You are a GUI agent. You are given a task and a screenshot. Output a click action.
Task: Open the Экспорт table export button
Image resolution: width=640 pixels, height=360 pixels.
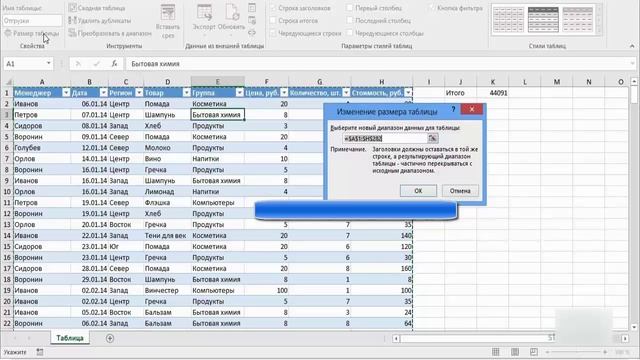[204, 18]
